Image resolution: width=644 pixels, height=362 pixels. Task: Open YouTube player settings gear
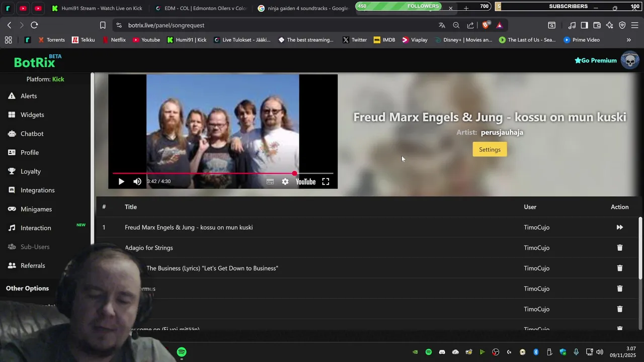point(285,182)
